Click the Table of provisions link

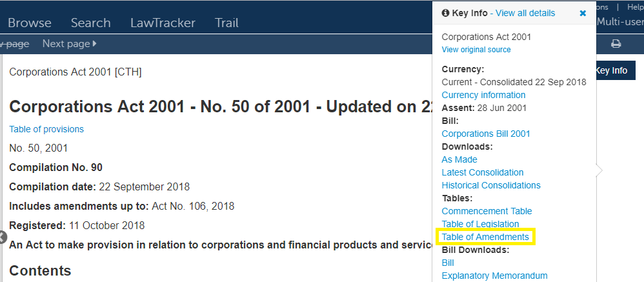coord(46,129)
